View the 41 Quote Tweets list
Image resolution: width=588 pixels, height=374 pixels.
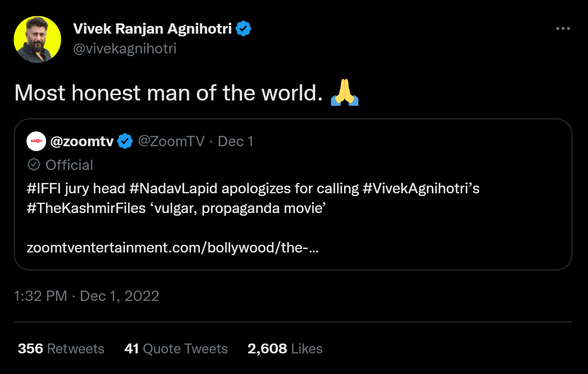(176, 349)
